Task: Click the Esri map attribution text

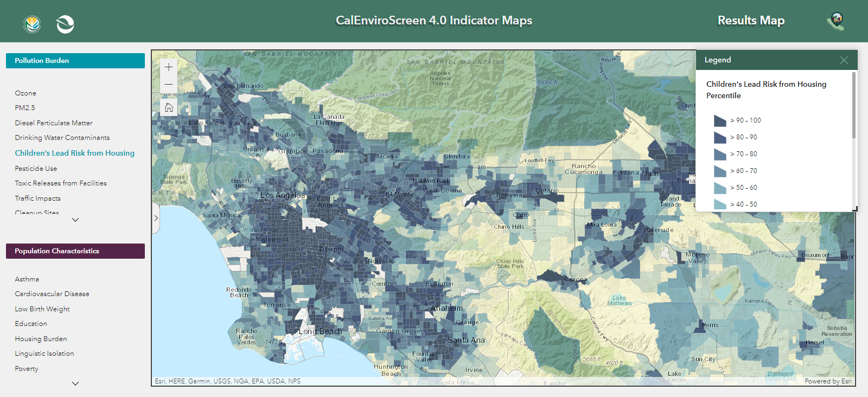Action: pos(228,381)
